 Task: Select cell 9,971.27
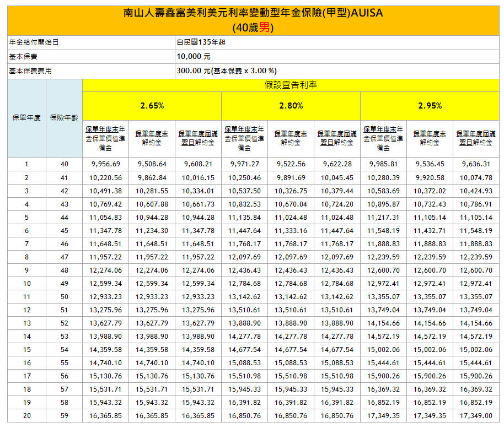coord(245,164)
